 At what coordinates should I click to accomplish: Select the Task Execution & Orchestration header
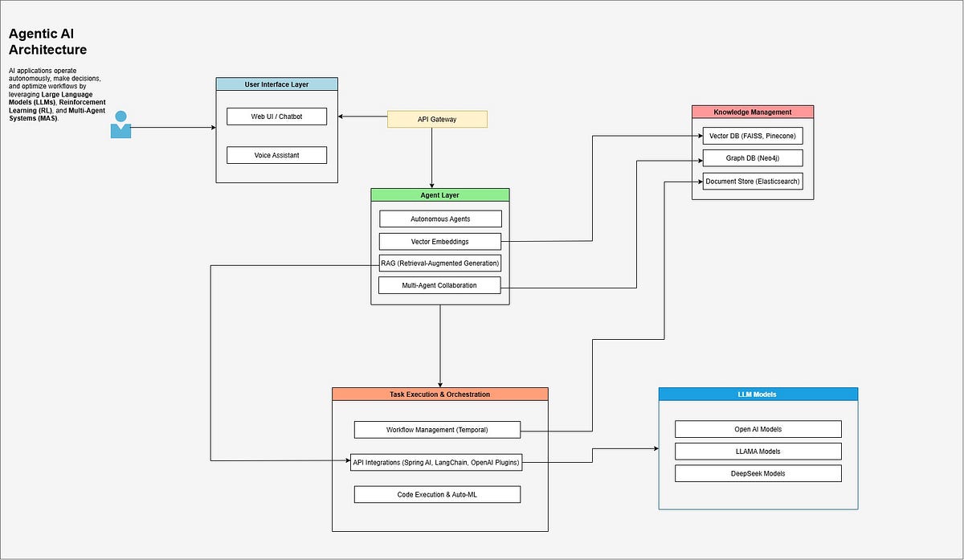coord(439,394)
